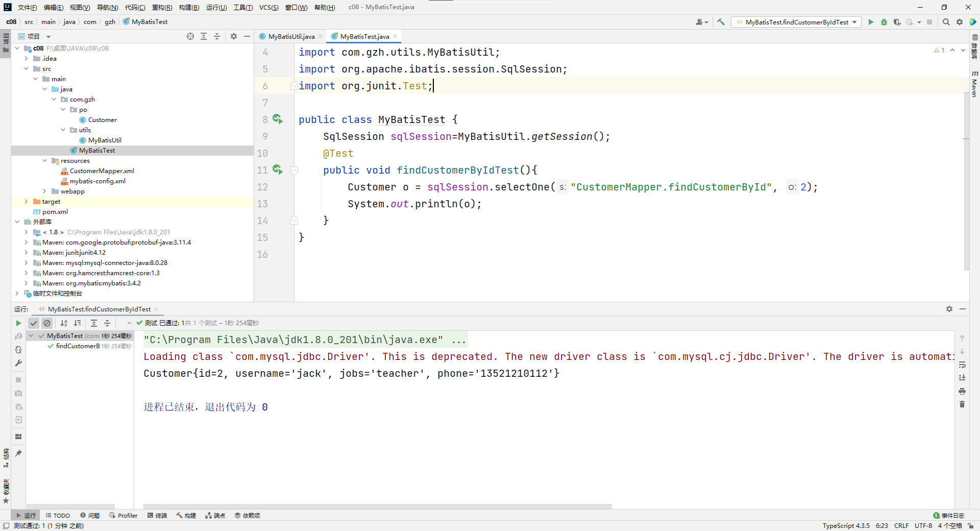Open the 事件日志 event log
Viewport: 980px width, 531px height.
tap(948, 515)
